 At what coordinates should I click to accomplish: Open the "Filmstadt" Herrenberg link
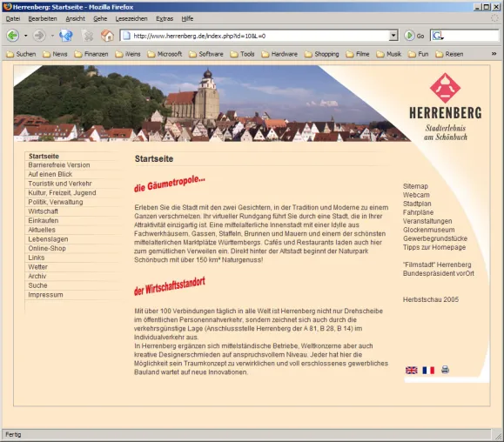[x=437, y=265]
